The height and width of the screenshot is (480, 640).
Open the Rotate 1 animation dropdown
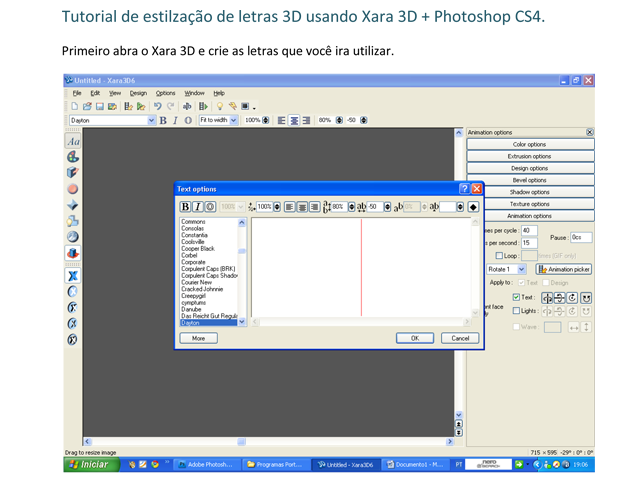[x=521, y=269]
